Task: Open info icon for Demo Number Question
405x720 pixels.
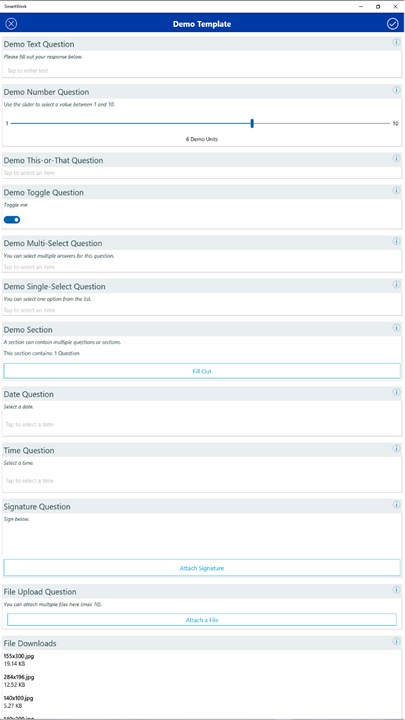Action: (x=396, y=90)
